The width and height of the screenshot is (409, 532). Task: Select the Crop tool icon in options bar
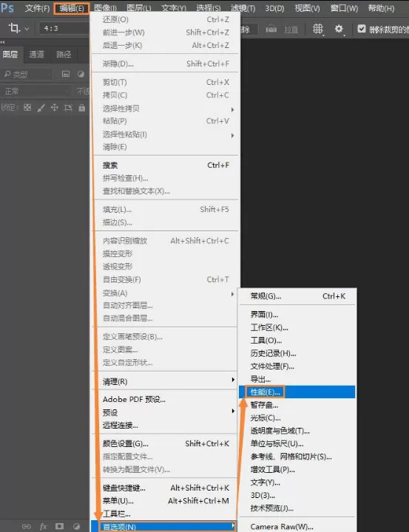14,28
